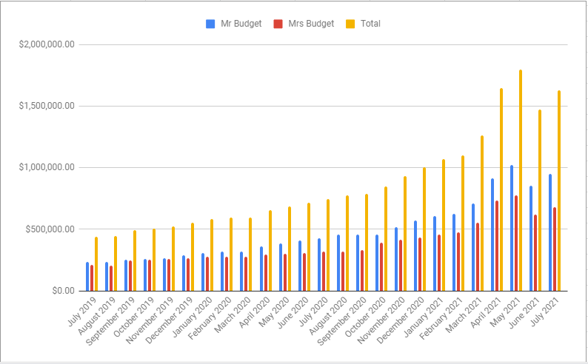The height and width of the screenshot is (364, 588).
Task: Click the yellow Total legend swatch
Action: pyautogui.click(x=351, y=24)
